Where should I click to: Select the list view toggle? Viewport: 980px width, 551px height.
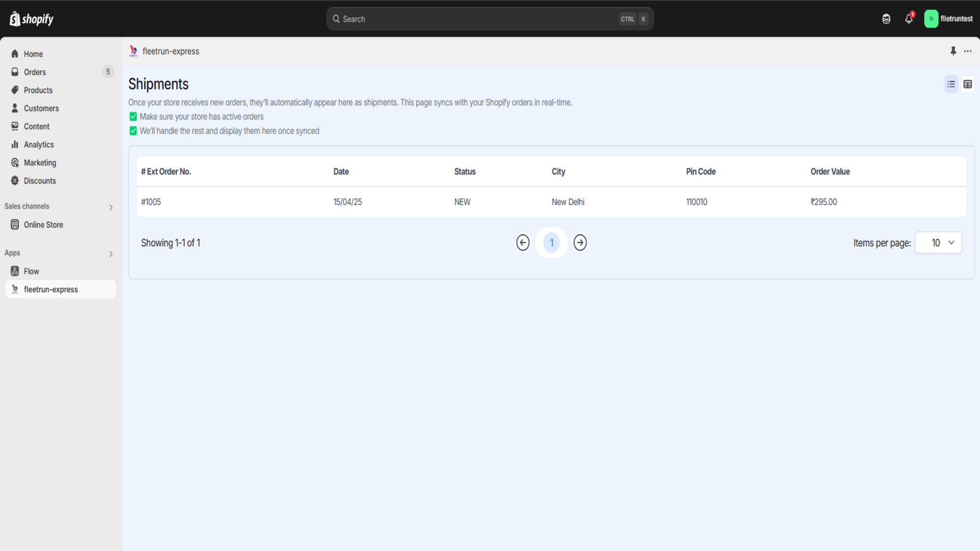coord(951,84)
